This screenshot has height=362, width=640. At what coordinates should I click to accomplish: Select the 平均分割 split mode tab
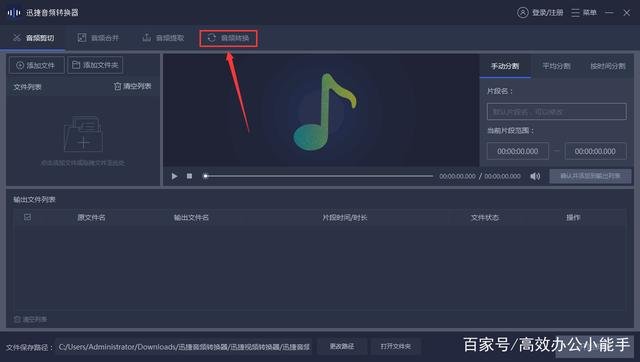(556, 66)
